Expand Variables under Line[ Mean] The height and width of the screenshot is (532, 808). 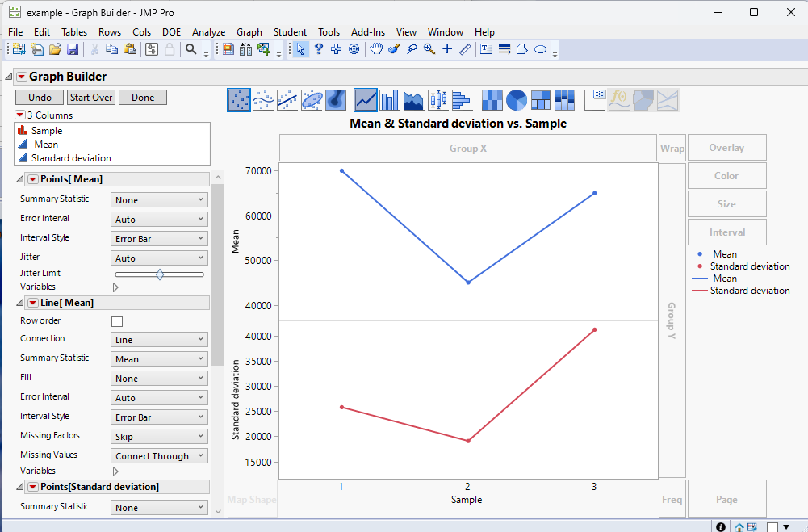(x=115, y=471)
